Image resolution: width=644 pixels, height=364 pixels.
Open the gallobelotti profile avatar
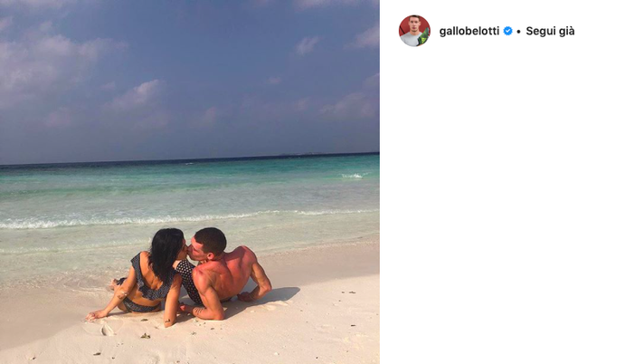point(414,31)
